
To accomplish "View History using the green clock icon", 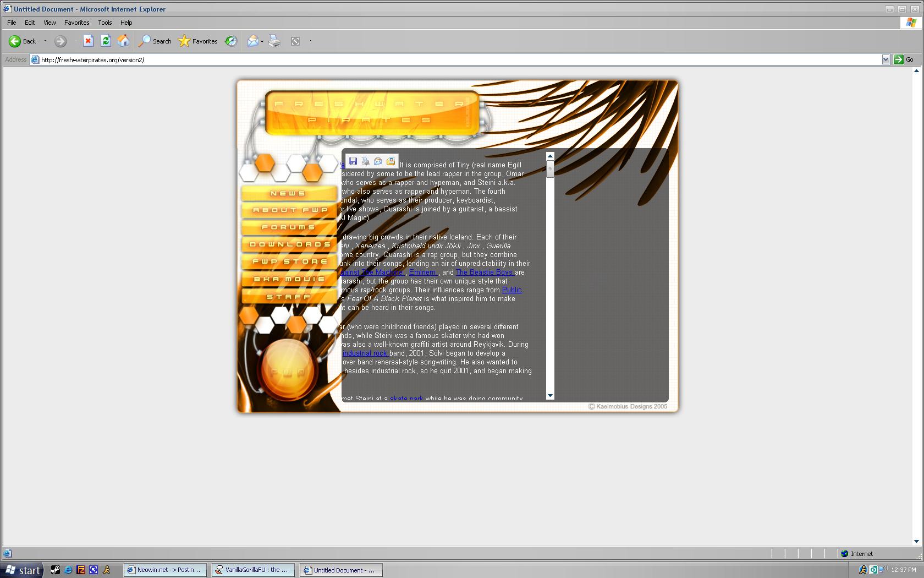I will pos(230,41).
